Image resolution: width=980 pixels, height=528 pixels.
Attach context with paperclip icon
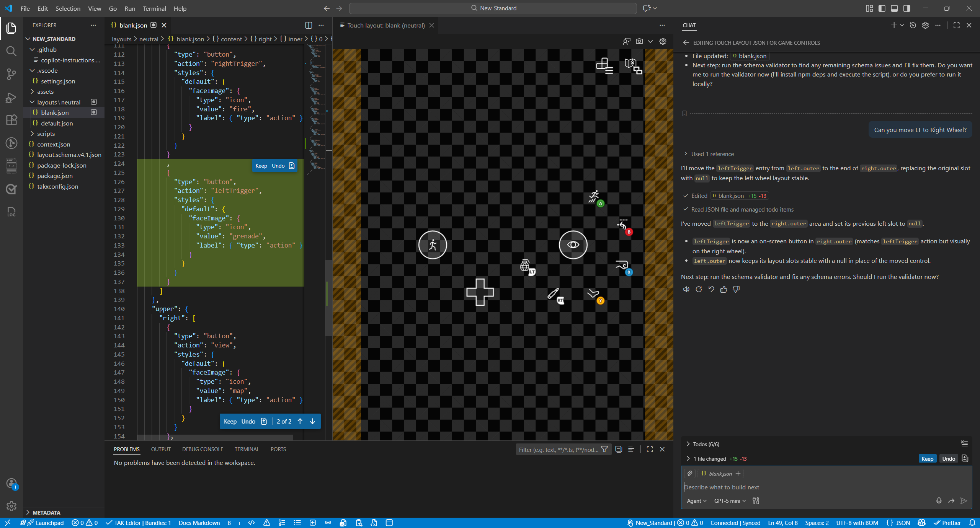[x=690, y=474]
